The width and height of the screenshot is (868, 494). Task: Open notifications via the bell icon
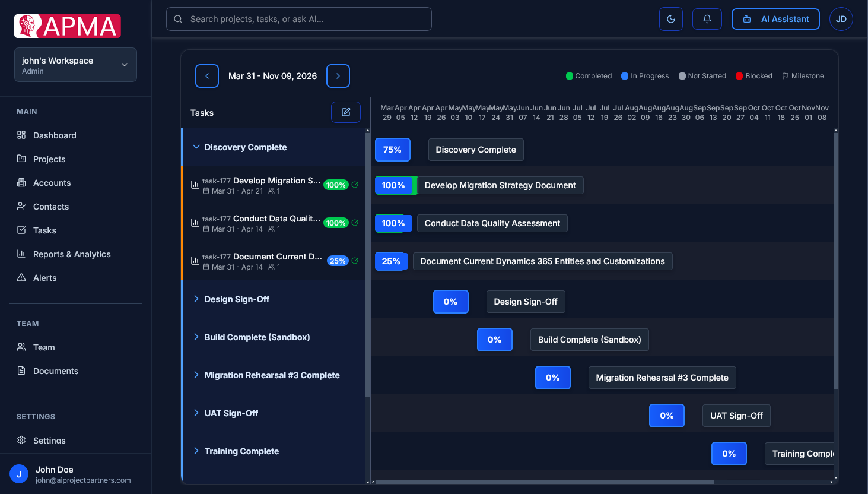(707, 18)
